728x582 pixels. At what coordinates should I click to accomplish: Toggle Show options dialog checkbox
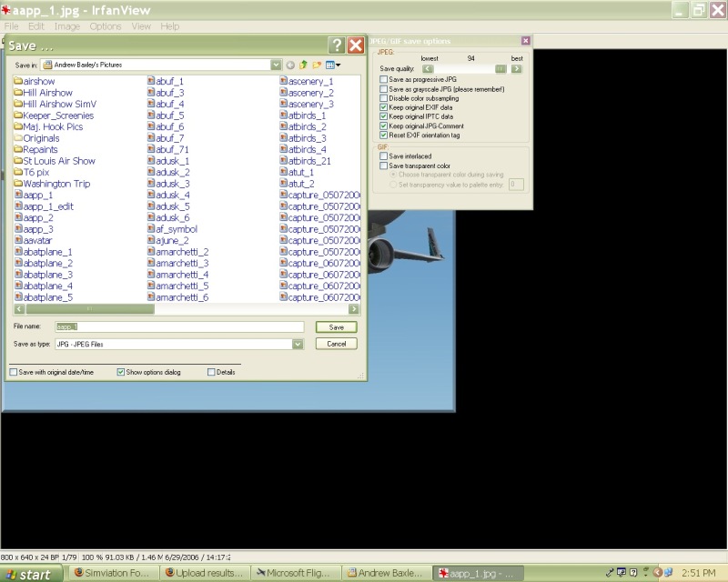[121, 372]
